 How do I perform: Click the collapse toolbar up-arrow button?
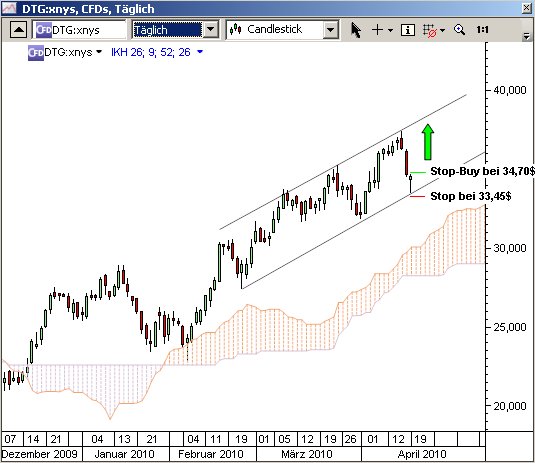pos(18,30)
